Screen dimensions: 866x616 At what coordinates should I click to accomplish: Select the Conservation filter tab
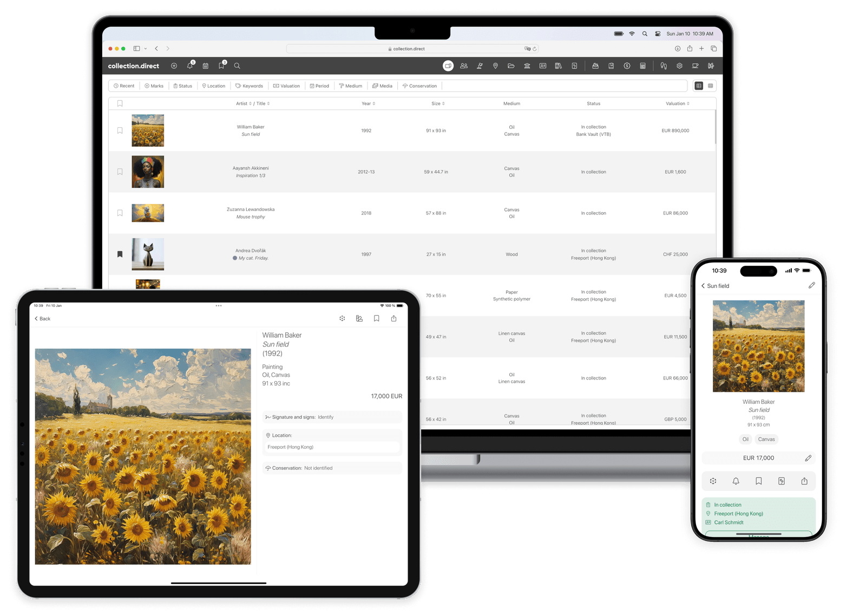[419, 86]
